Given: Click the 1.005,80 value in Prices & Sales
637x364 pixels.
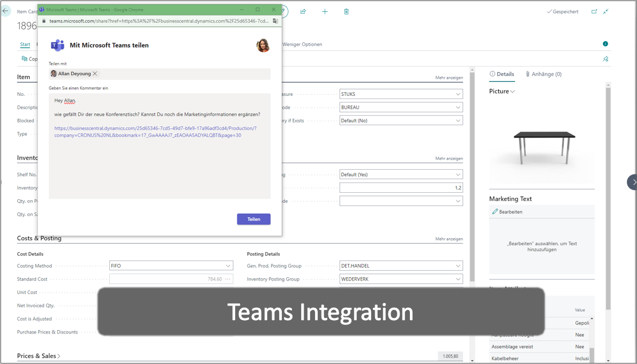Looking at the screenshot, I should click(x=450, y=356).
